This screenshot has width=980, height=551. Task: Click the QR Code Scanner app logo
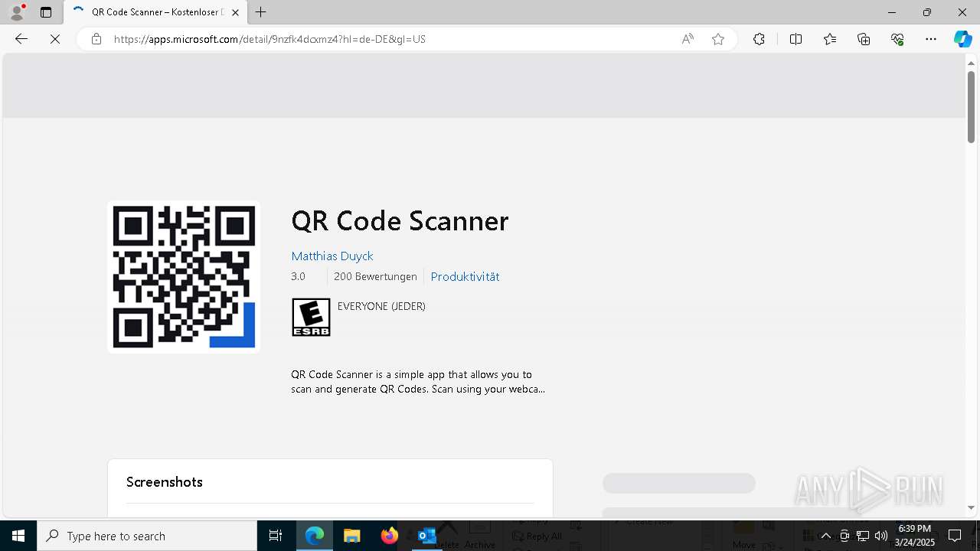[184, 277]
